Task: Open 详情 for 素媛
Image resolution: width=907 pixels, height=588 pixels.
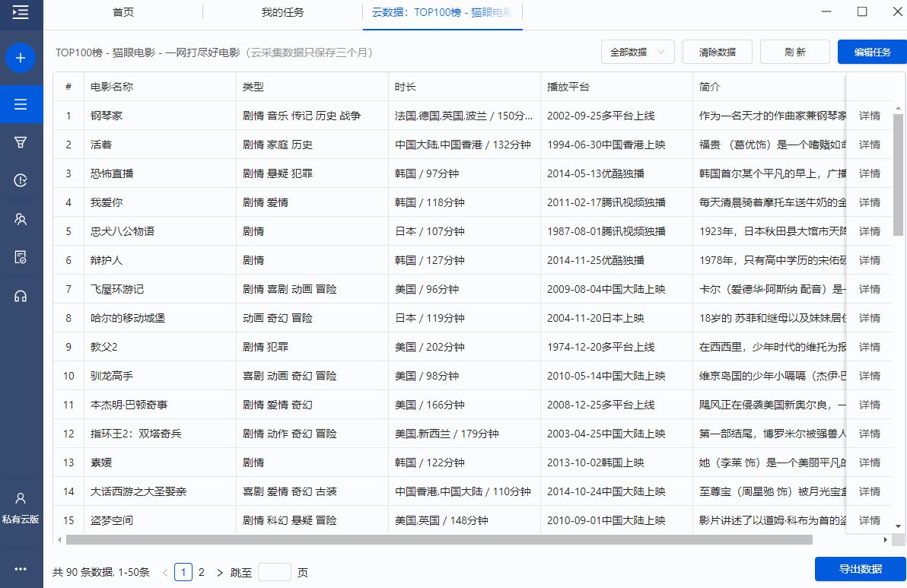Action: click(870, 462)
